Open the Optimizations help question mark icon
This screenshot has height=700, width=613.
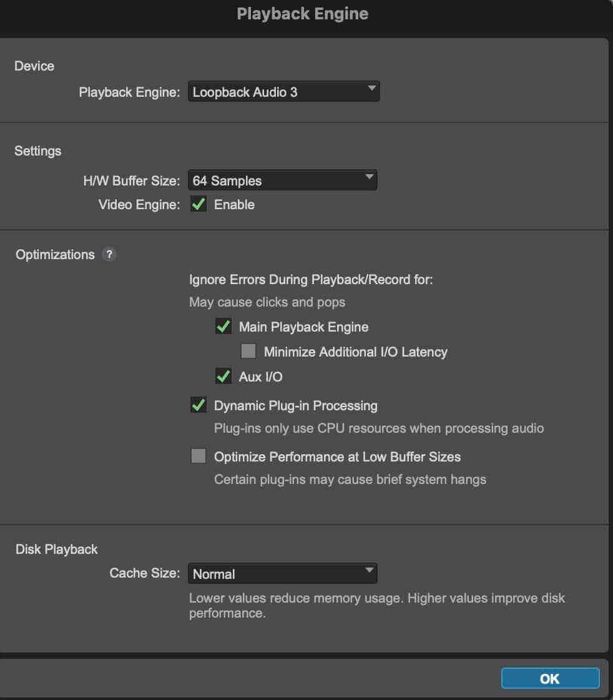109,255
